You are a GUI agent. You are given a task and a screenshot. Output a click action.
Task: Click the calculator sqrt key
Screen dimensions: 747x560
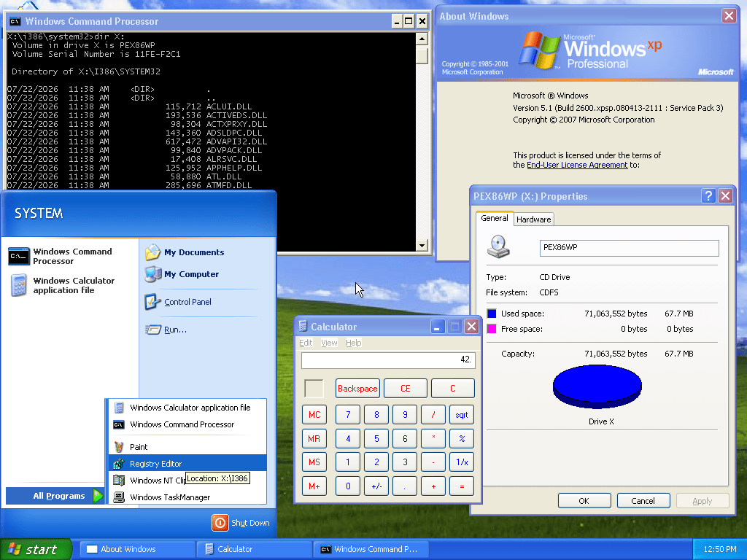point(462,415)
